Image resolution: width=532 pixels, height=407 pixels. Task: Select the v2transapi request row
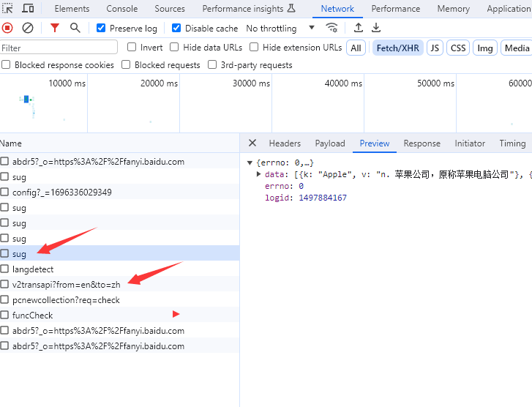pyautogui.click(x=66, y=285)
